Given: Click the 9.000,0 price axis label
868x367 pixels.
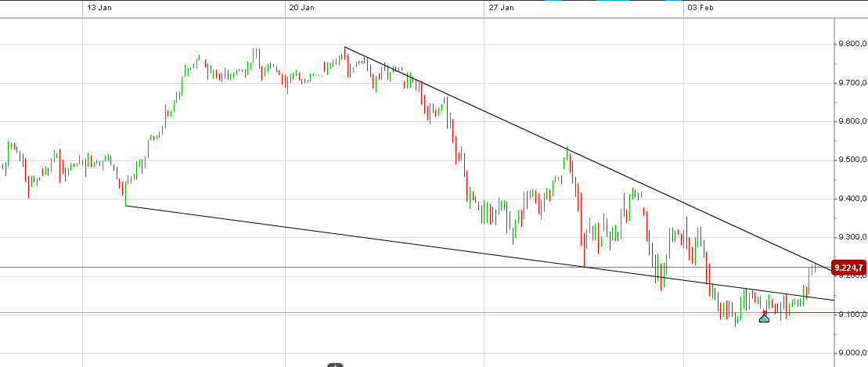Looking at the screenshot, I should pos(848,353).
